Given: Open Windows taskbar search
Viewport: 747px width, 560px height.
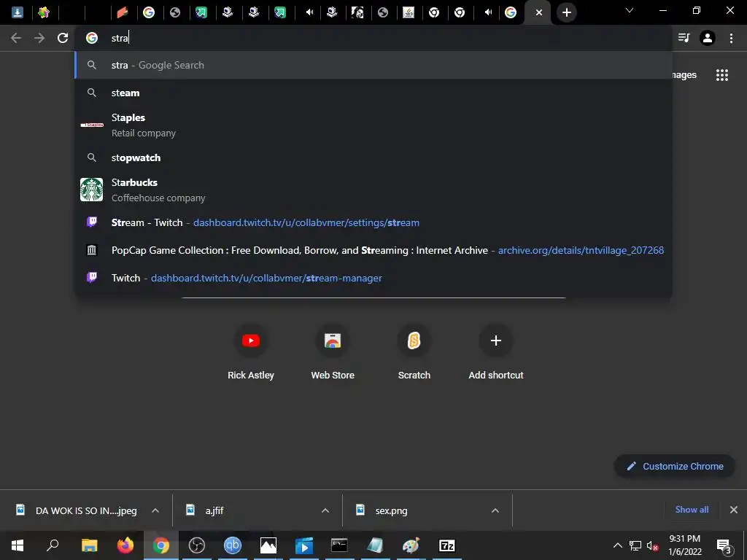Looking at the screenshot, I should [53, 545].
